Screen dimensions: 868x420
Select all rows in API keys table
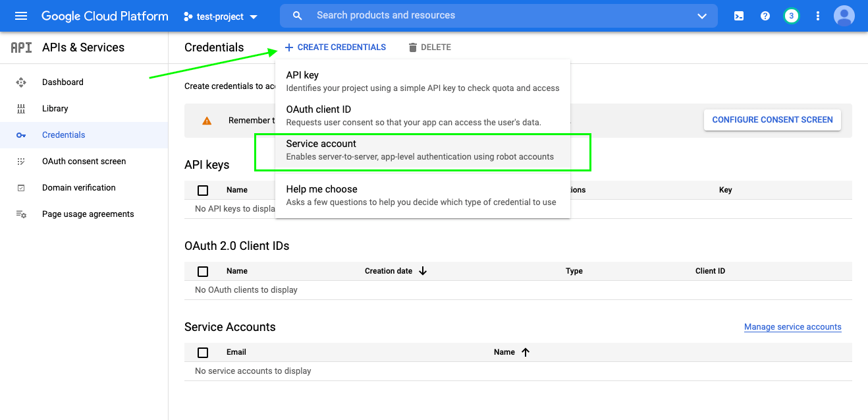(x=203, y=190)
